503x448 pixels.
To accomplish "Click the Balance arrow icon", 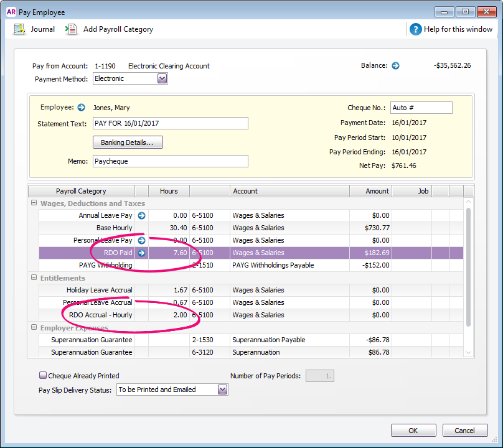I will point(395,66).
